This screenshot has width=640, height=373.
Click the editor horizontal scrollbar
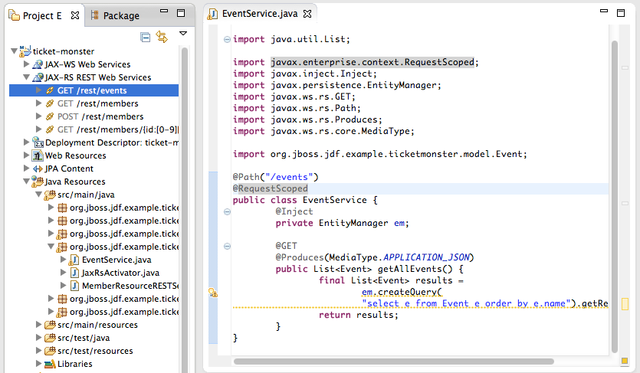coord(393,362)
